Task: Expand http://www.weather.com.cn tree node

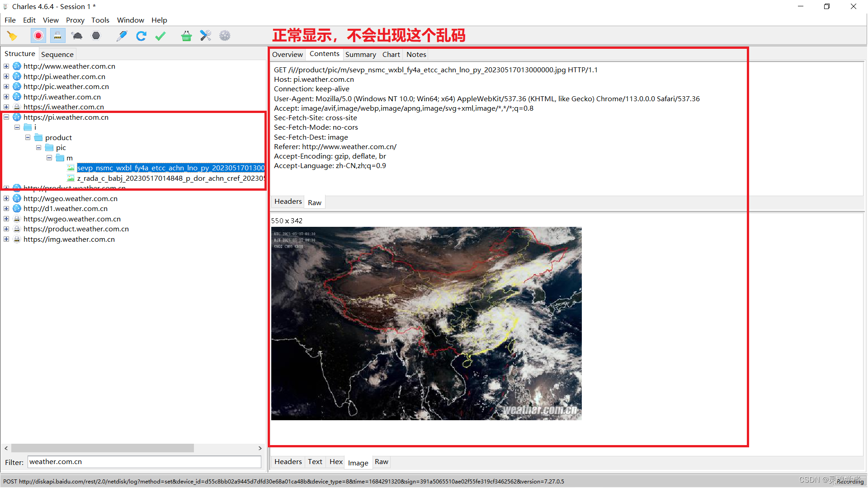Action: point(6,66)
